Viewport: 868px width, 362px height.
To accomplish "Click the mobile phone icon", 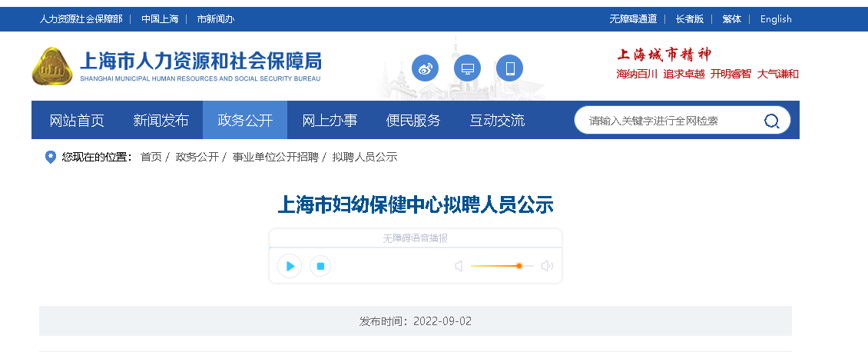I will (x=510, y=68).
